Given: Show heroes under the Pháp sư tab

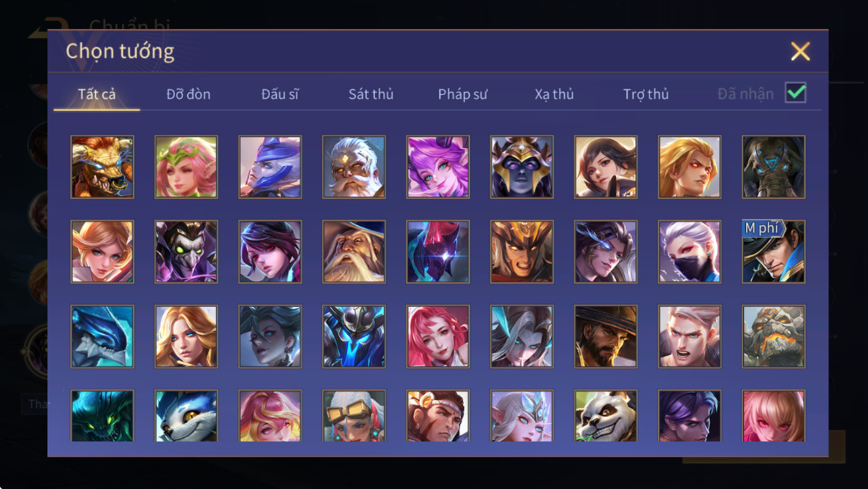Looking at the screenshot, I should 462,94.
